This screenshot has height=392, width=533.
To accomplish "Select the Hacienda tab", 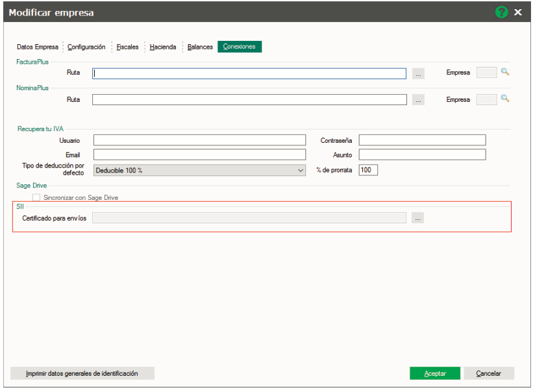I will [163, 47].
